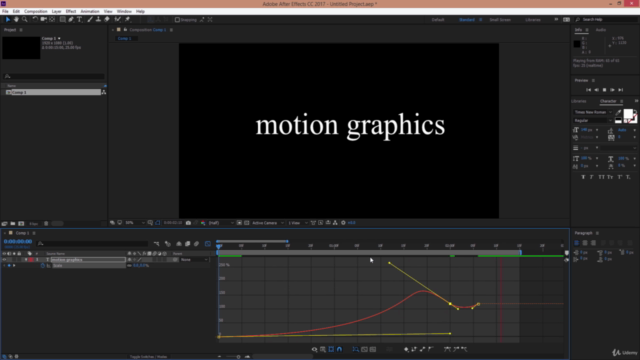Open the Regular font style dropdown
The image size is (640, 360).
click(x=593, y=120)
